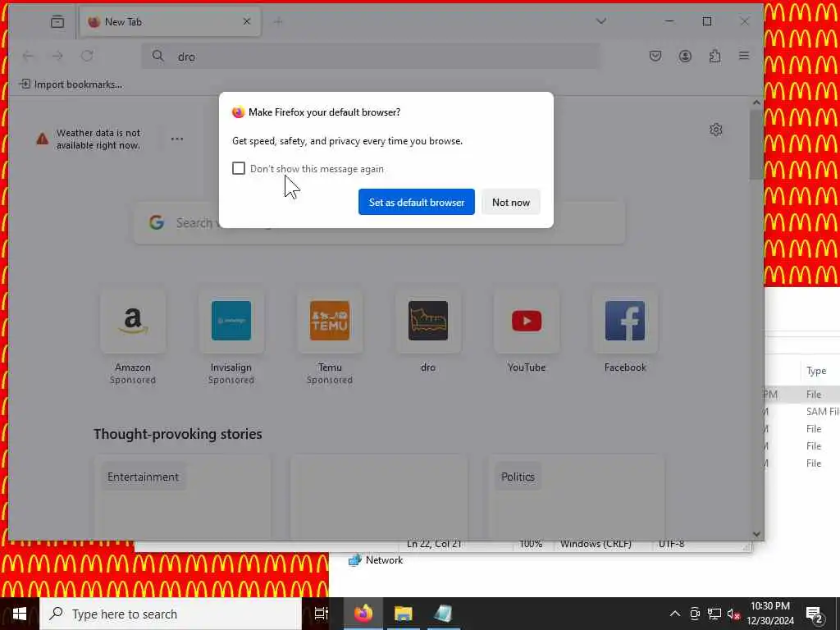This screenshot has width=840, height=630.
Task: Open weather widget three-dot menu
Action: (177, 139)
